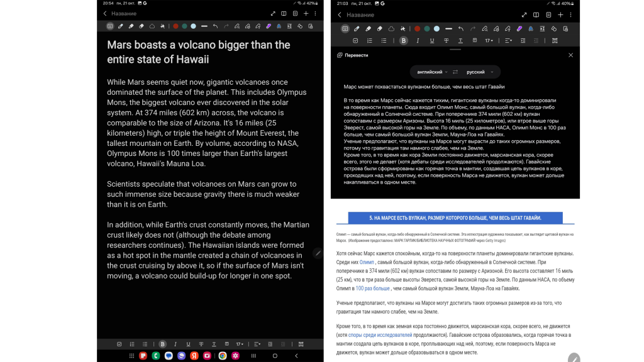
Task: Toggle Bold in the left note's bottom toolbar
Action: (162, 344)
